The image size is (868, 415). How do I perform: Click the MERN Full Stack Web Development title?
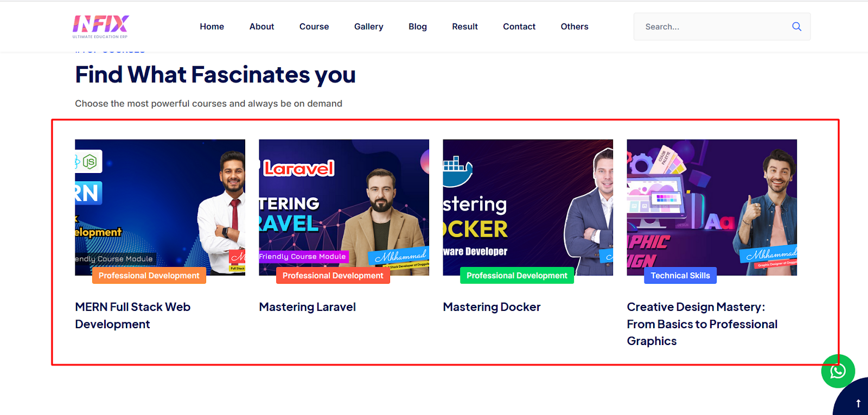(x=133, y=316)
